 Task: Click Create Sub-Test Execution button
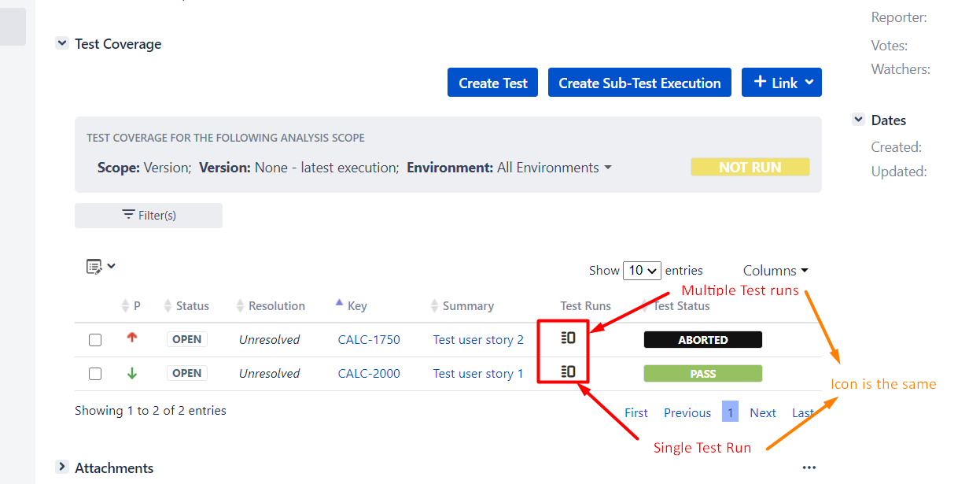coord(639,83)
